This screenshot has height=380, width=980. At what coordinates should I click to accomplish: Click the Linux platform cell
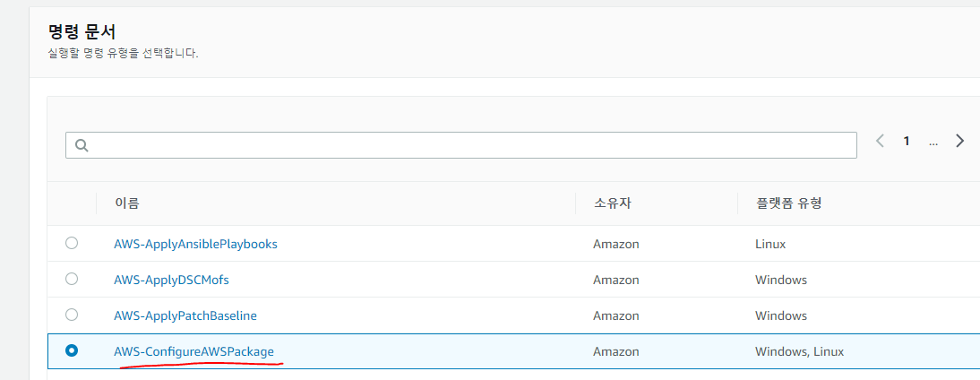point(770,244)
